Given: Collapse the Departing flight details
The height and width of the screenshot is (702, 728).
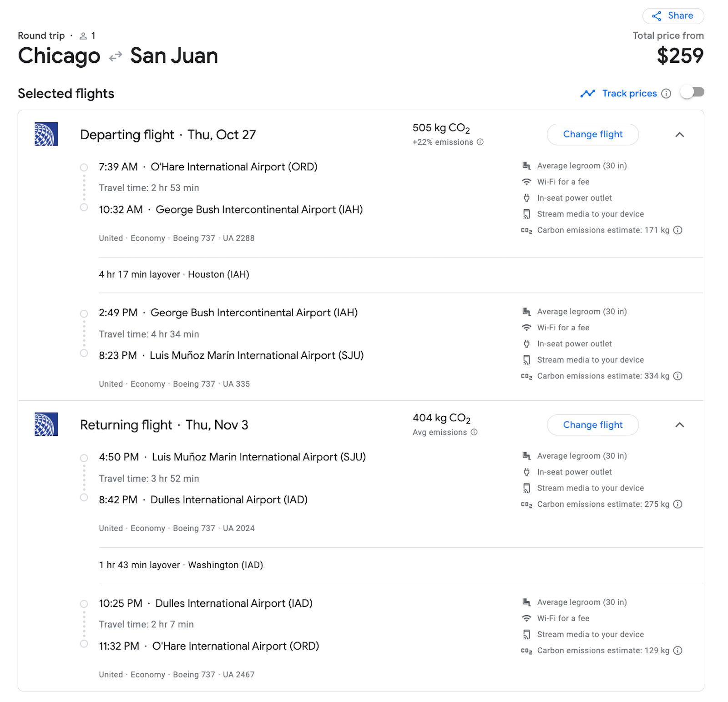Looking at the screenshot, I should (679, 134).
